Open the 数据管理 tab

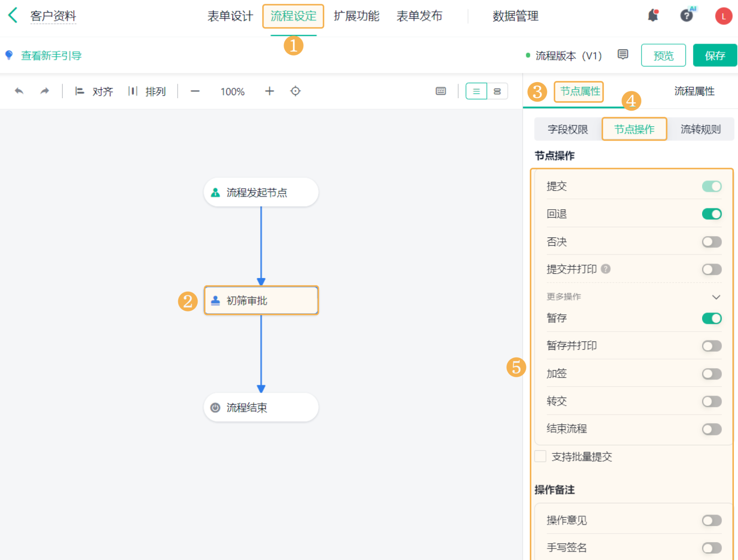point(515,16)
